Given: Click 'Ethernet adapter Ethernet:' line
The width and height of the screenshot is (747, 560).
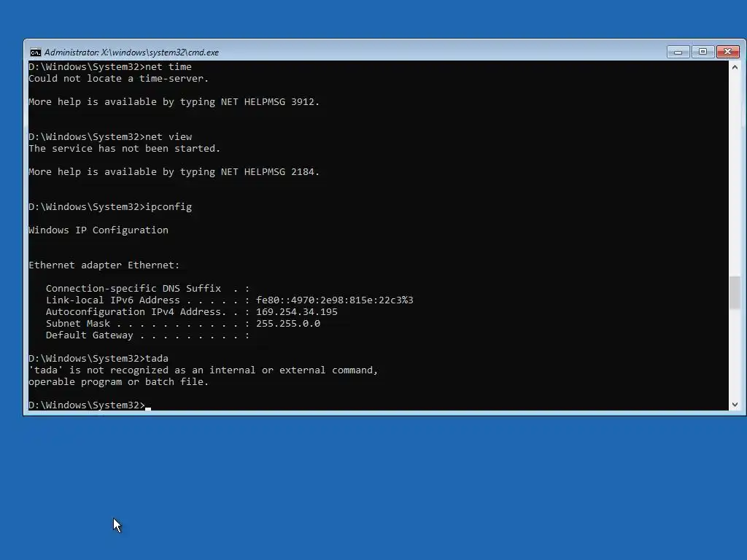Looking at the screenshot, I should coord(104,265).
